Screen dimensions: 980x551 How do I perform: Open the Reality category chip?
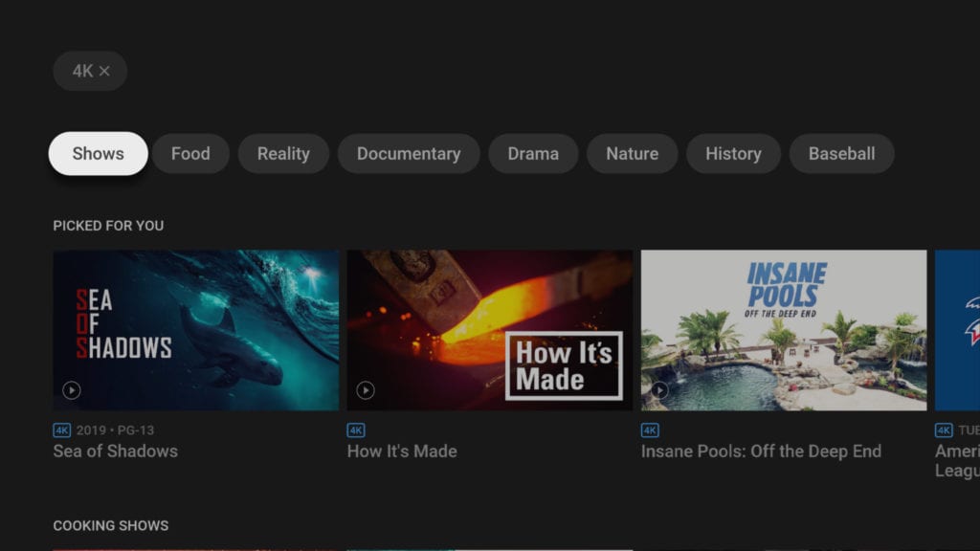[283, 153]
